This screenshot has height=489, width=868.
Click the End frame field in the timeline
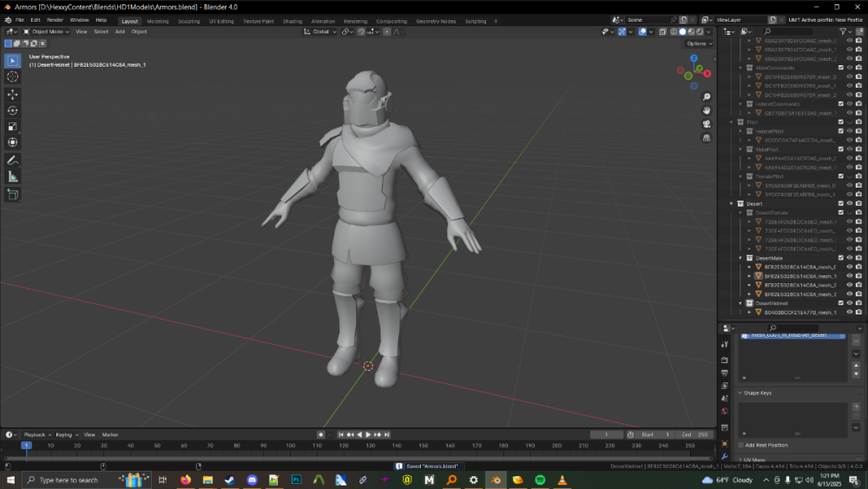pyautogui.click(x=694, y=434)
